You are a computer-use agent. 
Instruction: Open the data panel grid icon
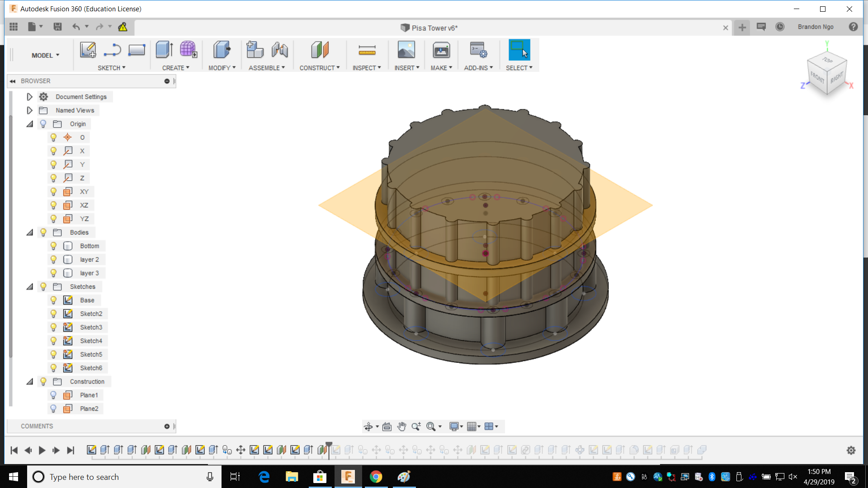point(14,27)
